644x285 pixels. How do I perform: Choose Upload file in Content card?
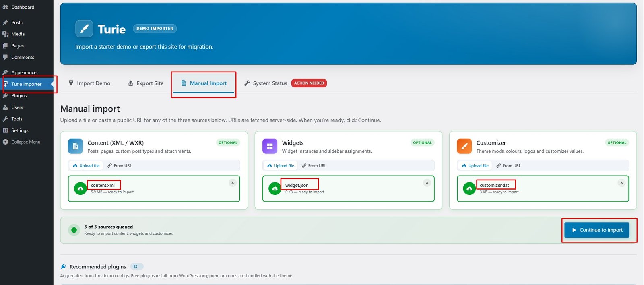click(86, 166)
